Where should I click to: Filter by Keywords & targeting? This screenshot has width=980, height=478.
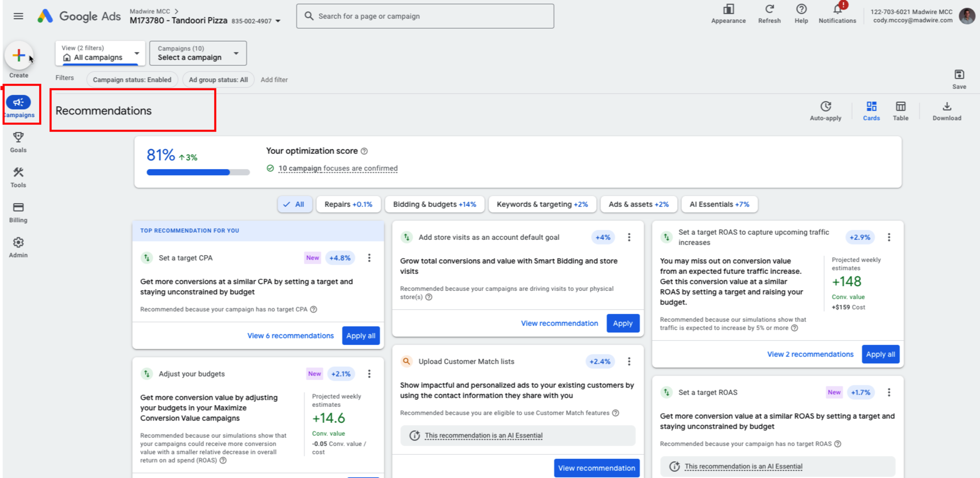[542, 204]
